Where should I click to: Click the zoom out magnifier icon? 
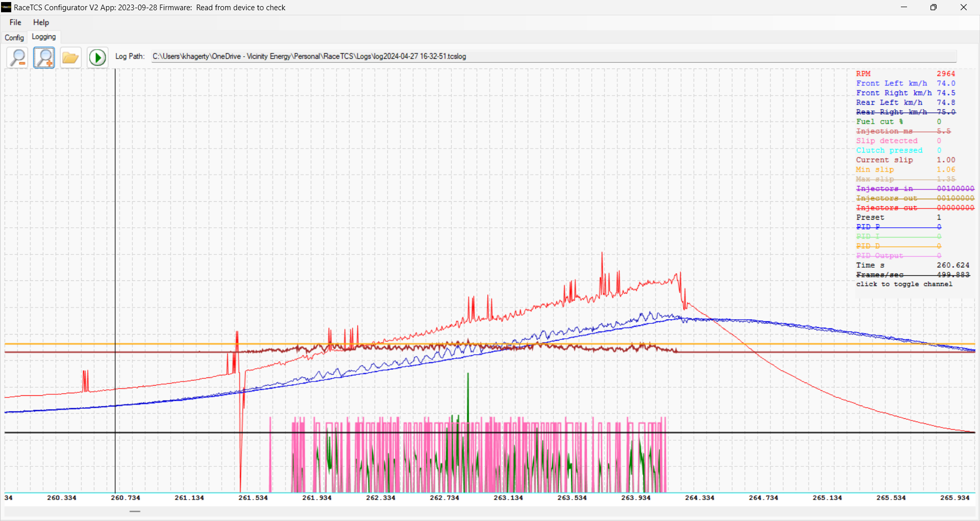17,57
